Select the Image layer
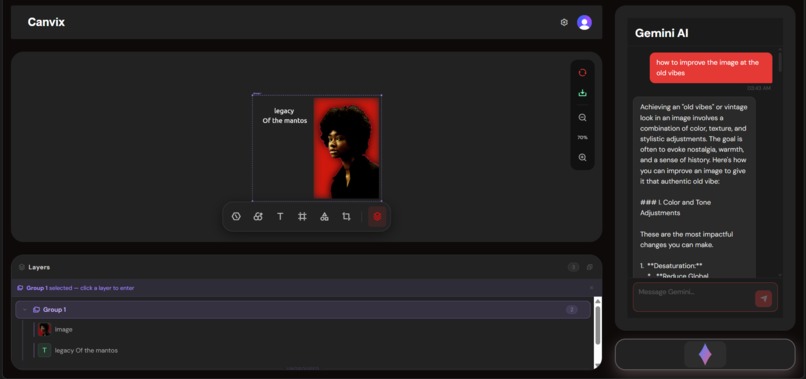Screen dimensions: 806x379 [x=312, y=329]
